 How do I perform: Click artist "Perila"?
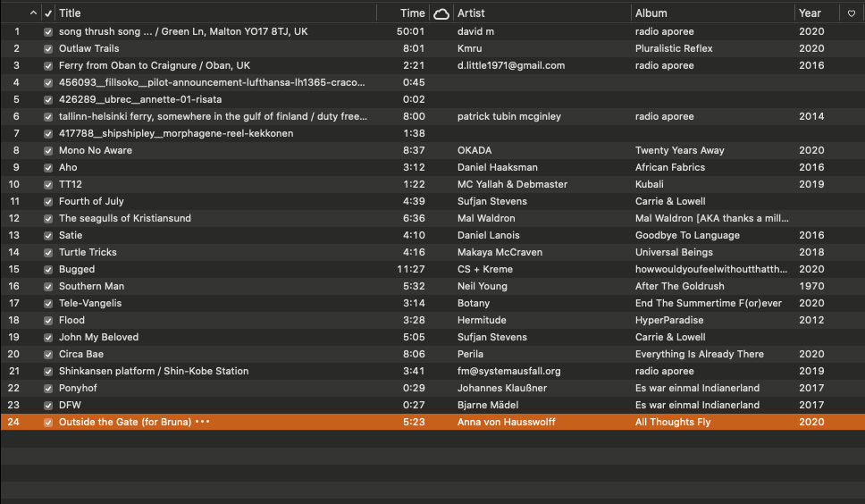(470, 355)
